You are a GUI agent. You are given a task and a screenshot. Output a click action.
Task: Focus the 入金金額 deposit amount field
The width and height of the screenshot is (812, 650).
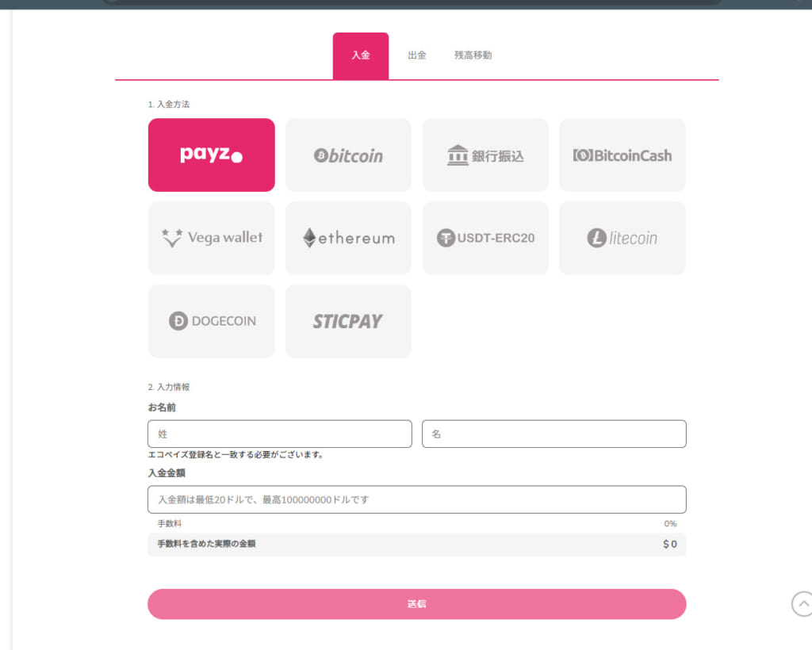[x=417, y=499]
